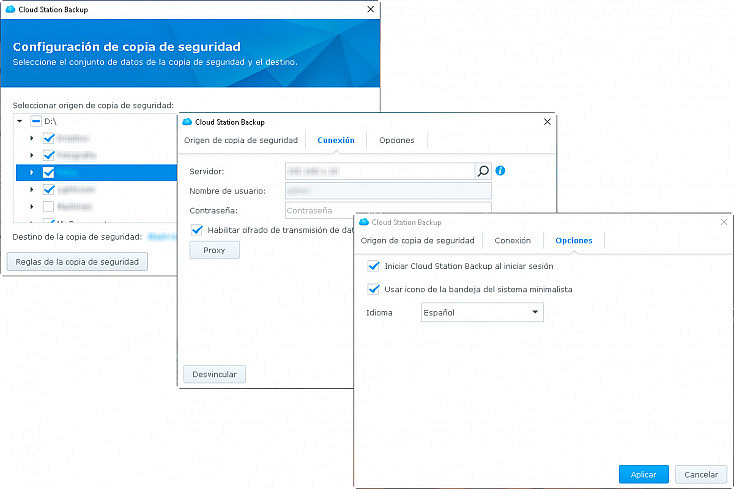Check the empty unchecked folder checkbox in tree
734x489 pixels.
tap(48, 206)
